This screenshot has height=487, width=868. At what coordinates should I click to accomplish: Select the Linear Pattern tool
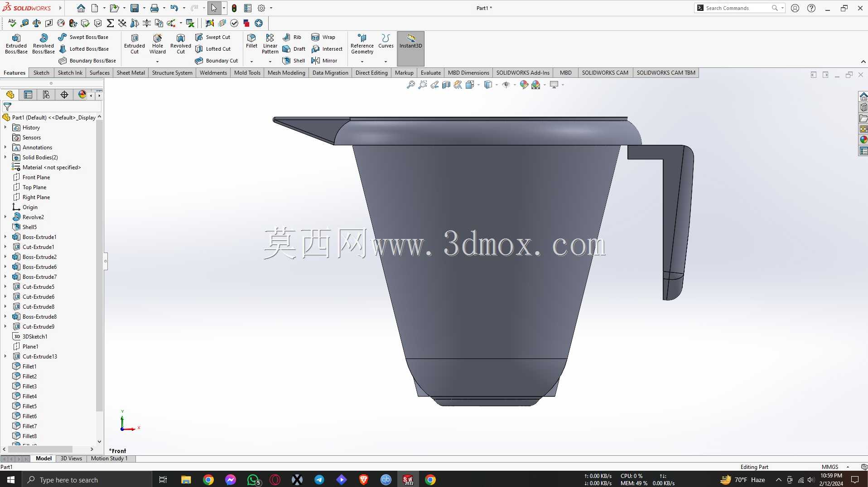tap(270, 44)
